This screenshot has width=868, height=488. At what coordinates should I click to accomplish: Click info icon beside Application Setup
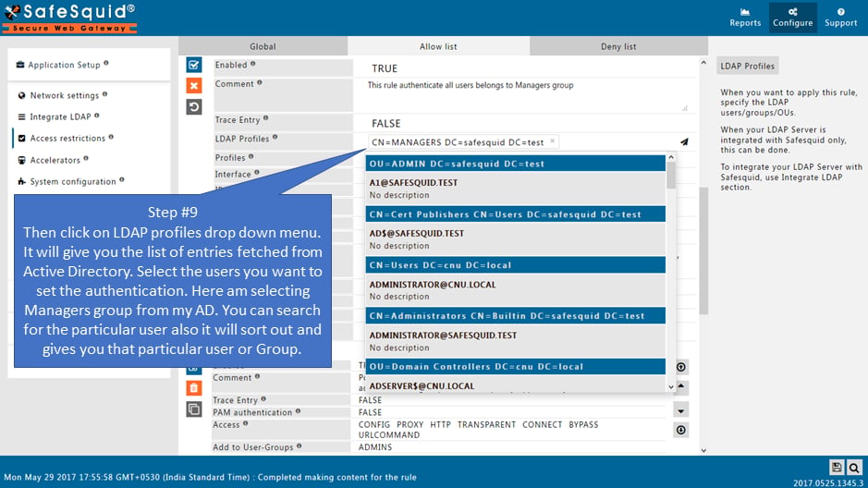click(x=106, y=63)
